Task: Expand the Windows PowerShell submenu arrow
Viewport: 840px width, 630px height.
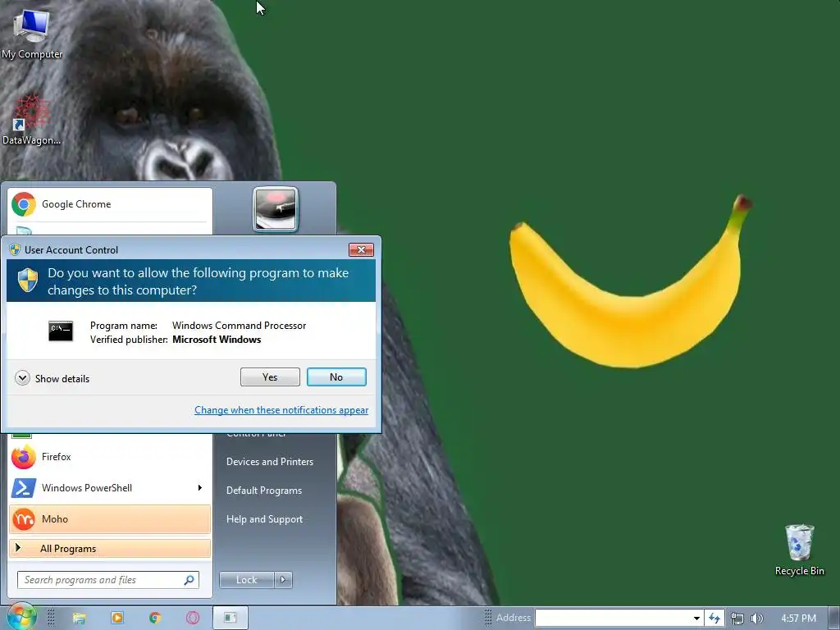Action: coord(200,487)
